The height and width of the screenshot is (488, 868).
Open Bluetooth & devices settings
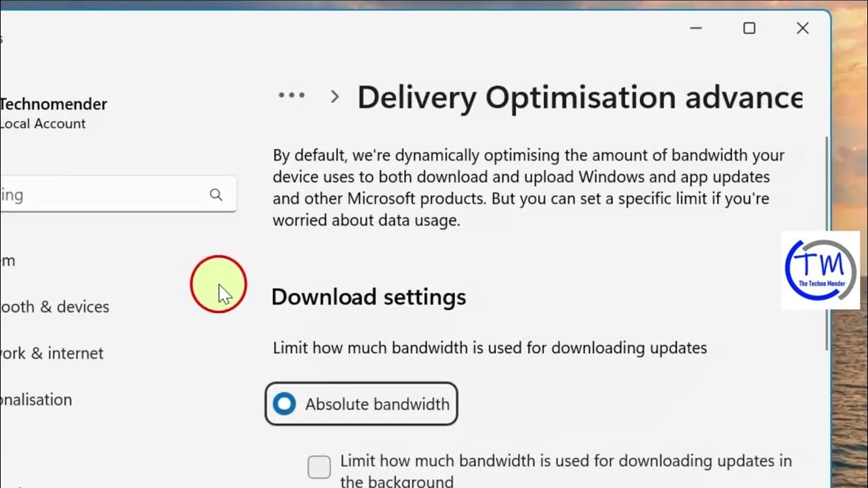pos(54,307)
